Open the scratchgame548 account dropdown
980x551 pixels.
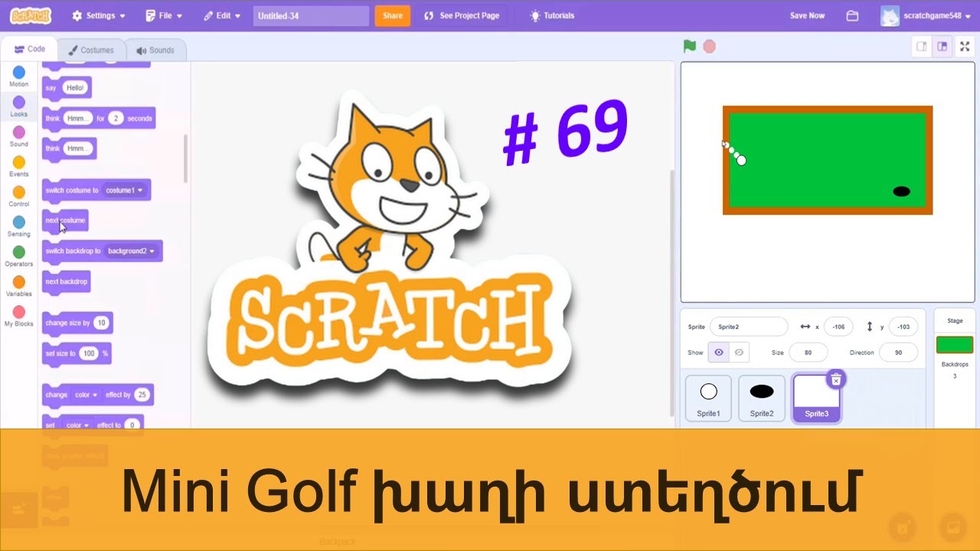(926, 15)
